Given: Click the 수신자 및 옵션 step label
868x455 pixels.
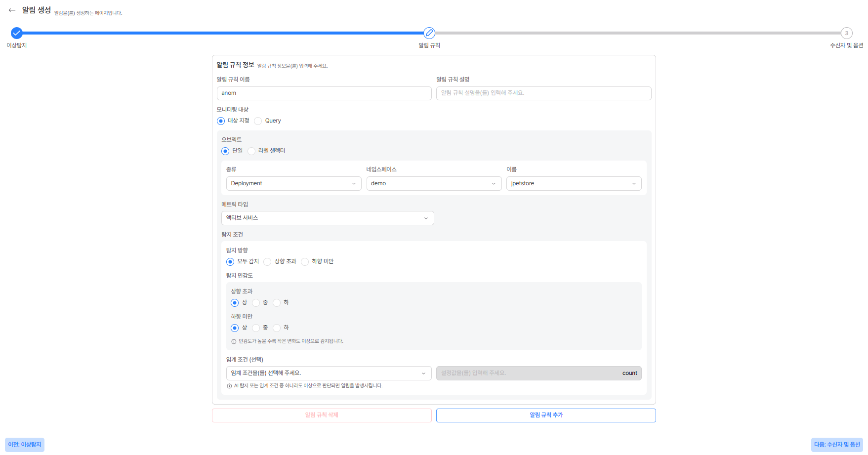Looking at the screenshot, I should pos(847,45).
